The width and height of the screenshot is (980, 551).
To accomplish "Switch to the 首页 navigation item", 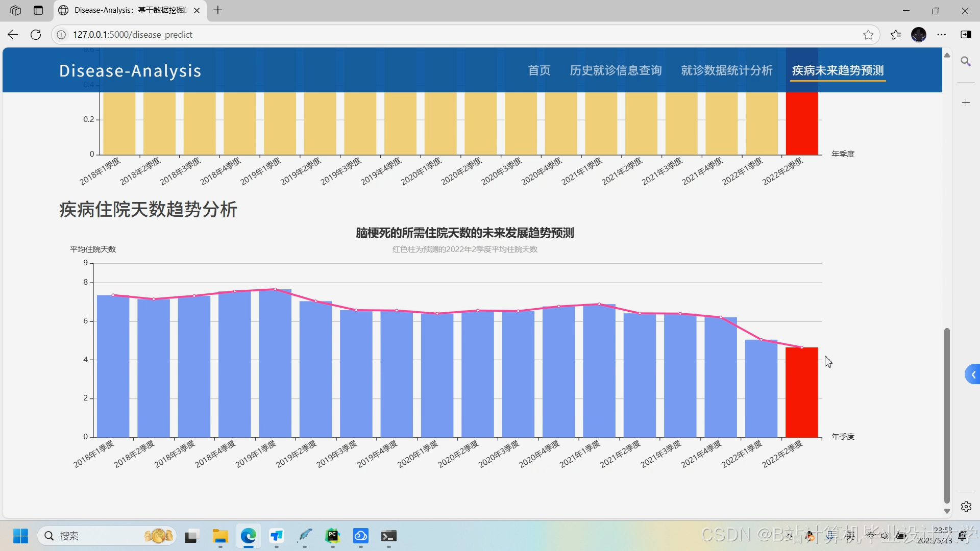I will (538, 70).
